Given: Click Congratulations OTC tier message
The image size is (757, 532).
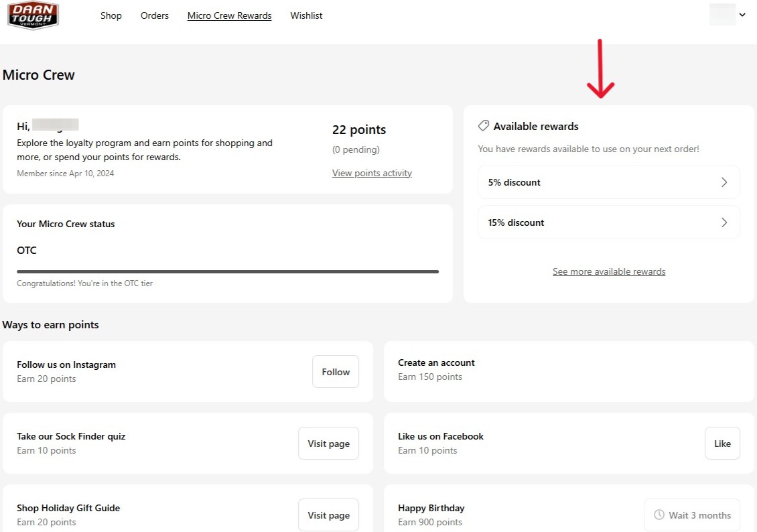Looking at the screenshot, I should coord(84,283).
